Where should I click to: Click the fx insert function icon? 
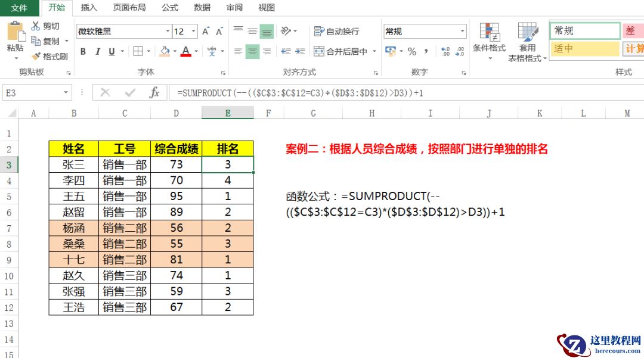click(x=154, y=93)
